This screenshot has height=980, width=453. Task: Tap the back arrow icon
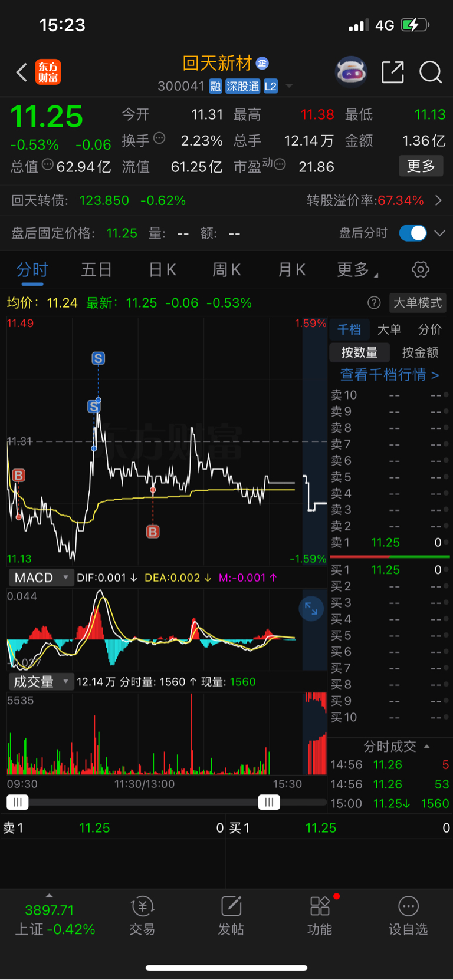pyautogui.click(x=22, y=72)
